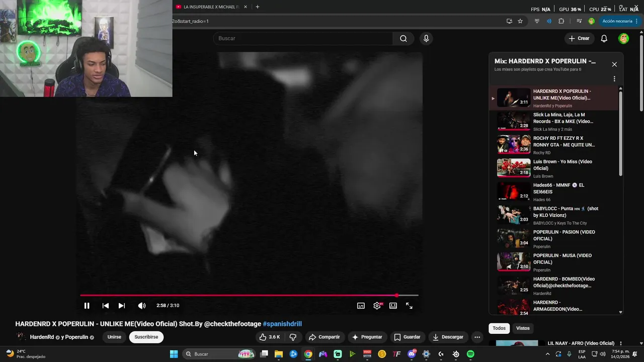Open the system volume tray icon
The height and width of the screenshot is (362, 644).
(x=602, y=354)
